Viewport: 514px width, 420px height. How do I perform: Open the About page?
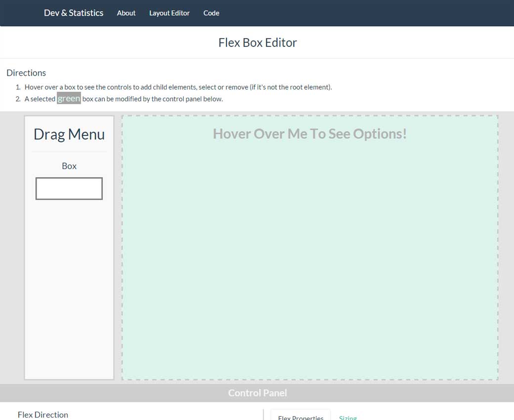(x=126, y=13)
